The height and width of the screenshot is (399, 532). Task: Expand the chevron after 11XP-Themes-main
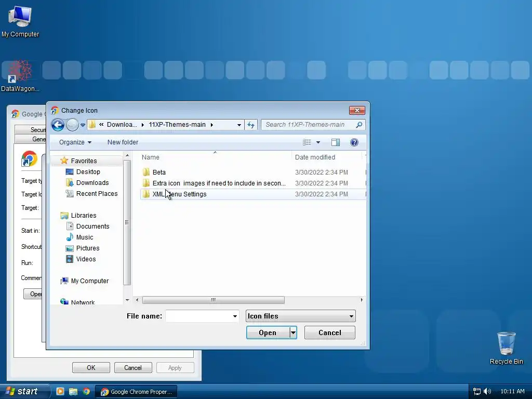pos(212,125)
